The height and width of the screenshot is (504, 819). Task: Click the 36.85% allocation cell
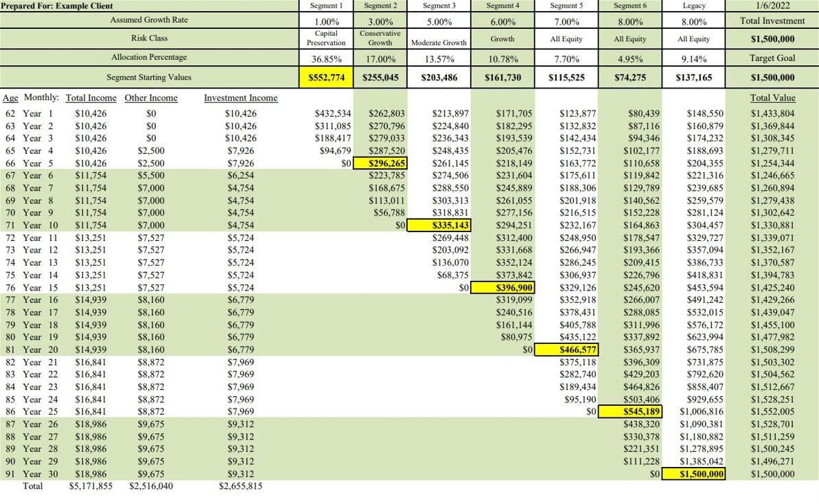[x=327, y=59]
